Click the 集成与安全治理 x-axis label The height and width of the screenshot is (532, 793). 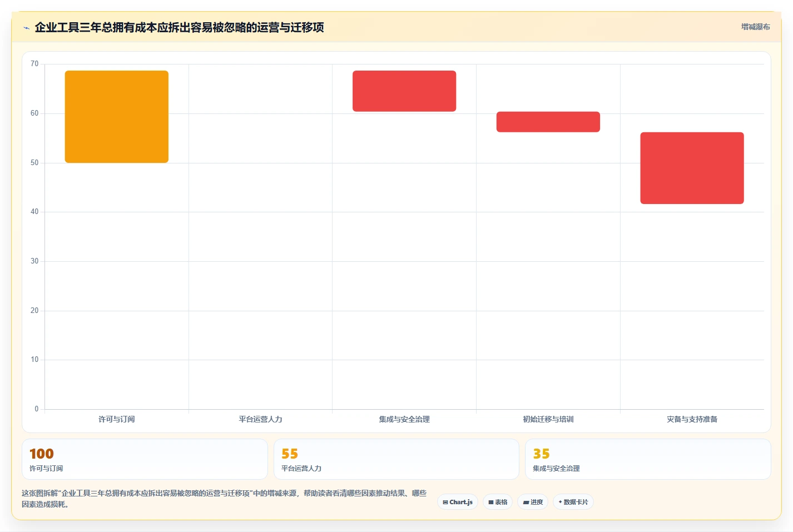404,419
